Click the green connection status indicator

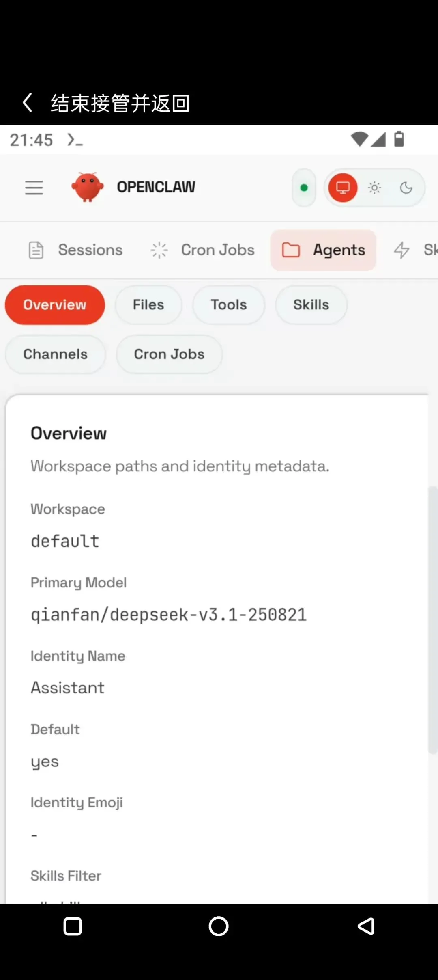tap(304, 188)
